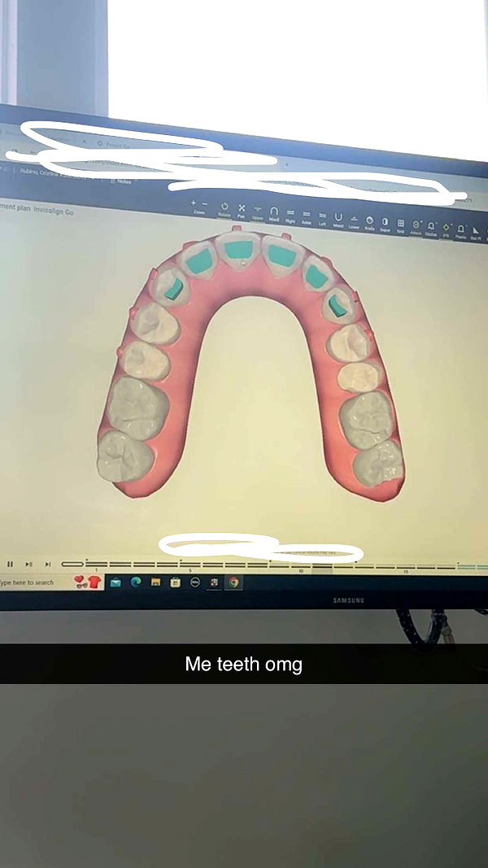Switch to the Anterior view
Screen dimensions: 488x868
point(306,216)
